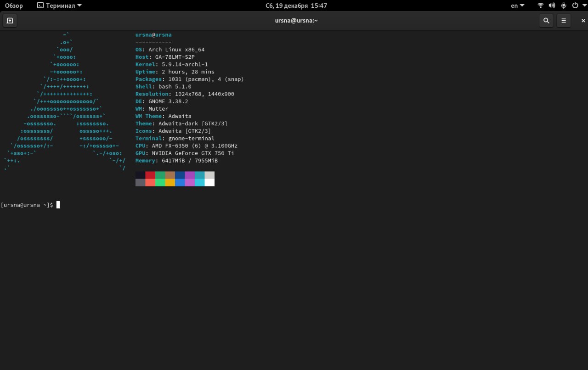Click the WM: Mutter line
Screen dimensions: 588x370
pos(152,109)
